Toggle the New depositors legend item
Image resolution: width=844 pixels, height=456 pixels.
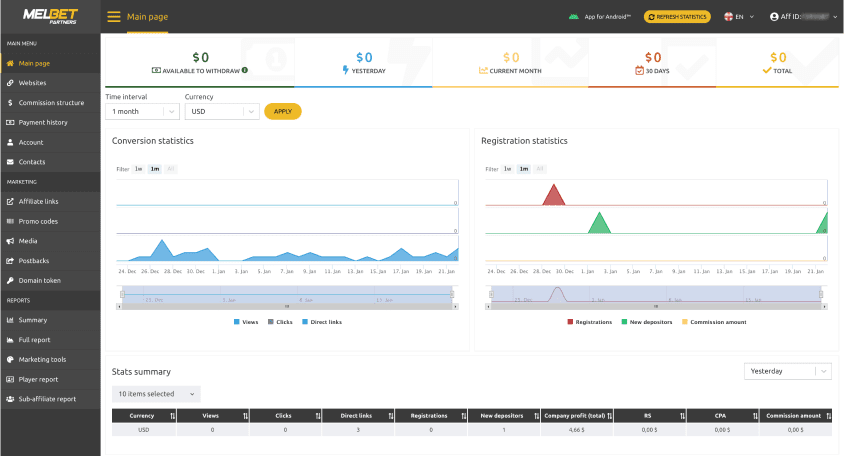(649, 322)
